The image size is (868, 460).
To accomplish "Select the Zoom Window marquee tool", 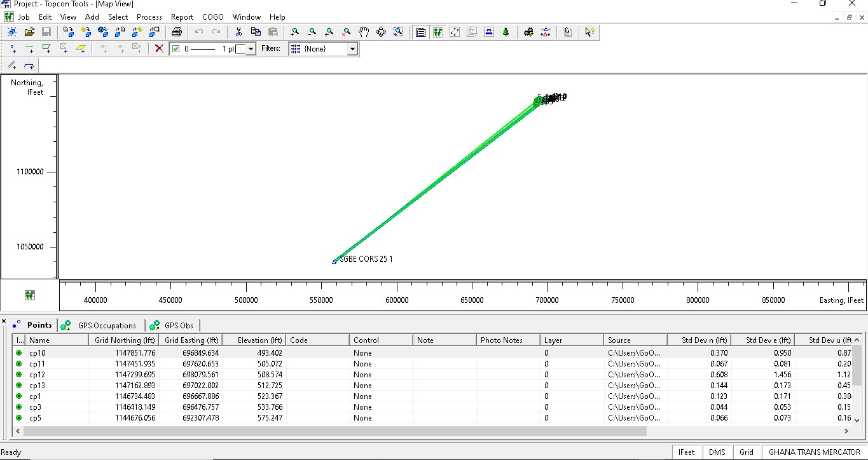I will [x=398, y=32].
